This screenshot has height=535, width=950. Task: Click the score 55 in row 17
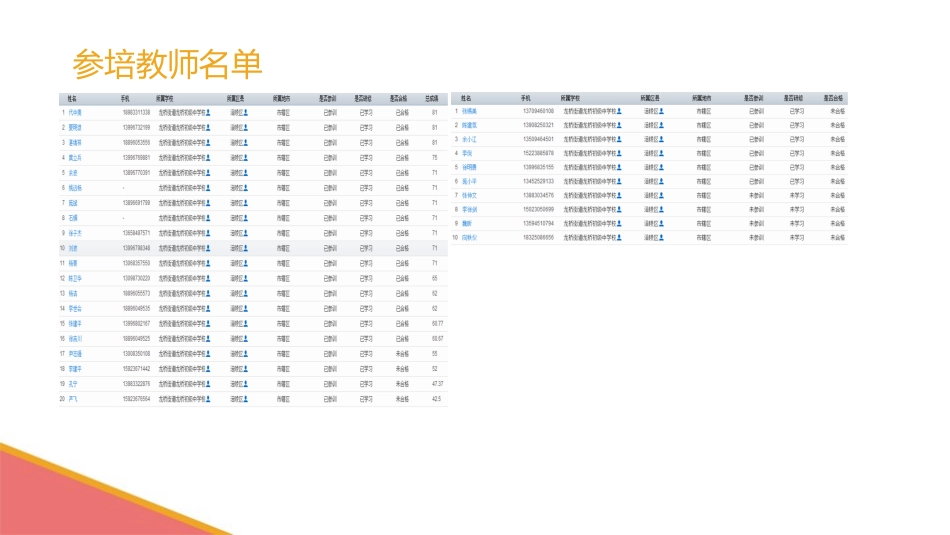[435, 354]
